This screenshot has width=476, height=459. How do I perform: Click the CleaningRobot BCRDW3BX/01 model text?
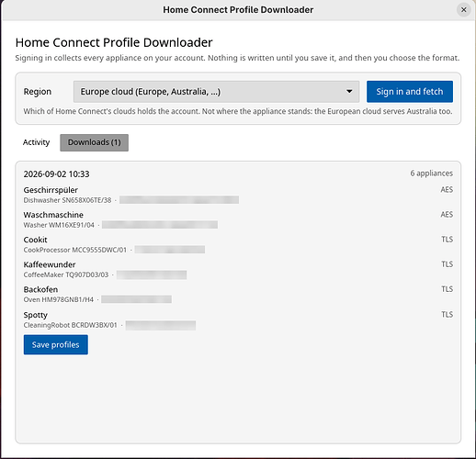[71, 325]
